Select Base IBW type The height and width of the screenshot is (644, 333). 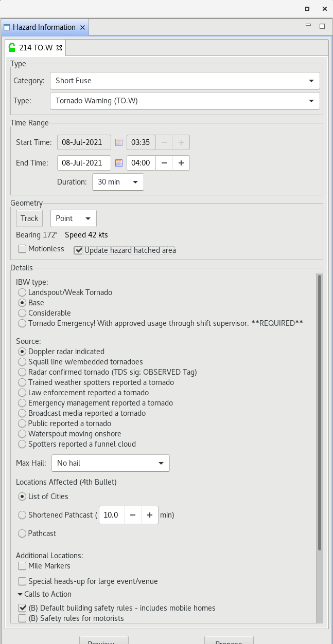click(22, 303)
